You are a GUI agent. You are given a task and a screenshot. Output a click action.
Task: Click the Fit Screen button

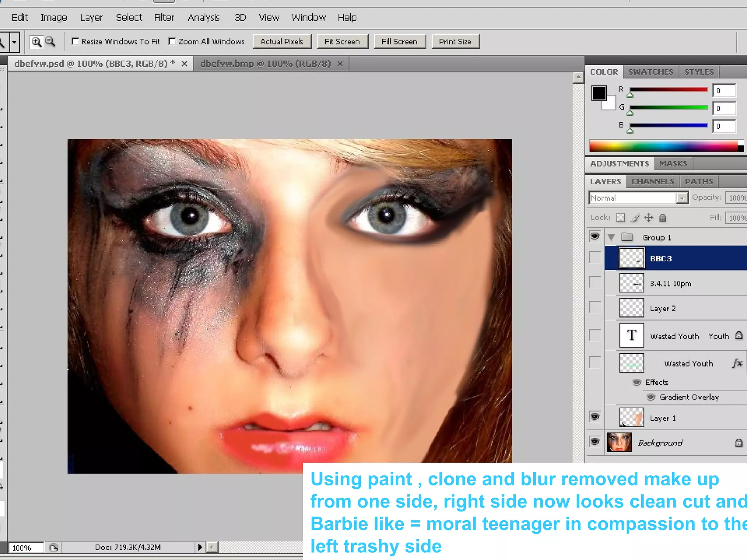pos(342,42)
